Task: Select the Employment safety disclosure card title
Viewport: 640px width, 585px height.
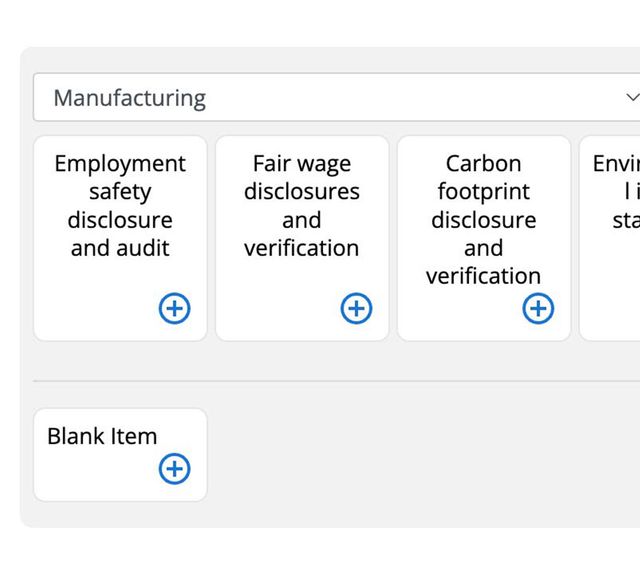Action: click(x=120, y=205)
